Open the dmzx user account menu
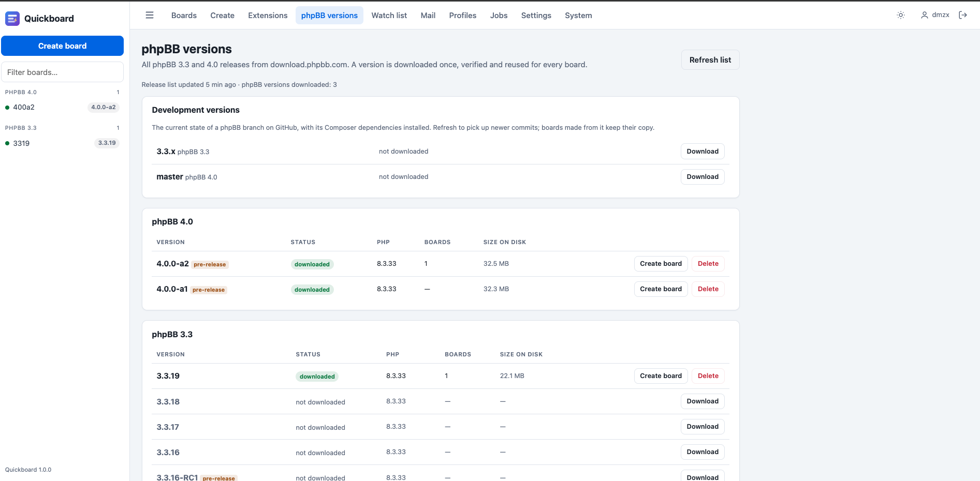Screen dimensions: 980x481 [x=935, y=15]
